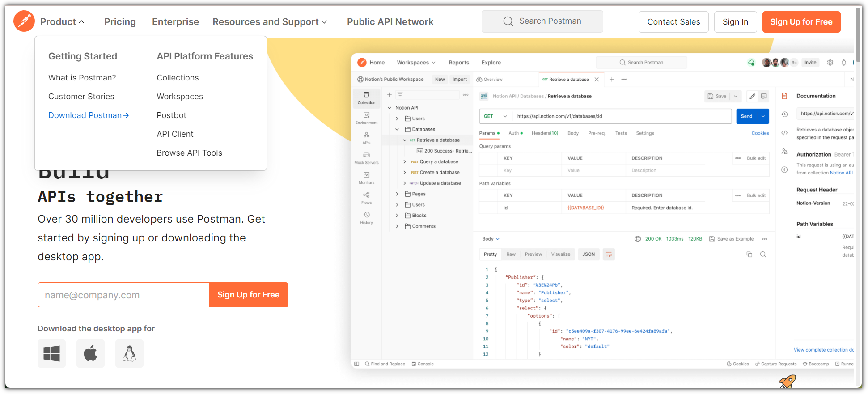Image resolution: width=868 pixels, height=394 pixels.
Task: Click the Cookies link in request tabs
Action: (760, 133)
